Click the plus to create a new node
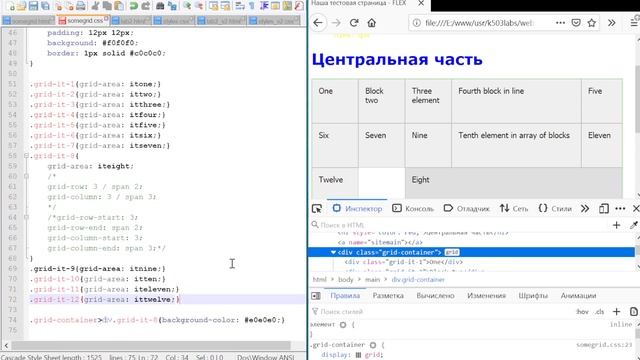The image size is (640, 360). pyautogui.click(x=616, y=225)
